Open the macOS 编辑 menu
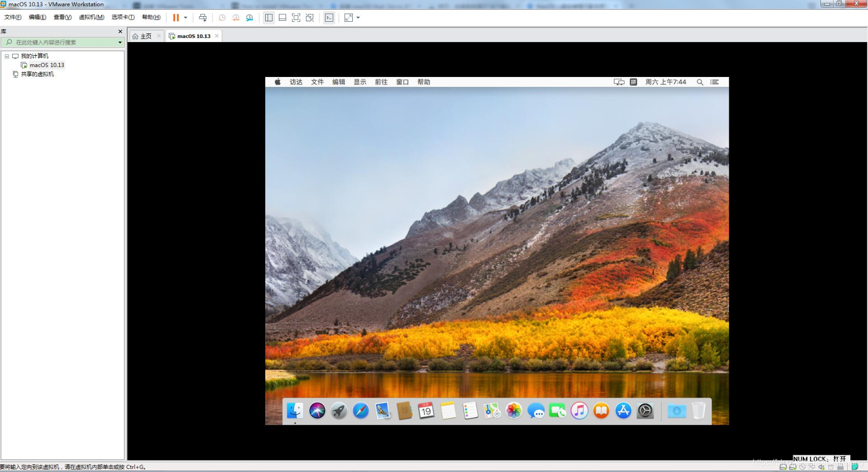 coord(339,82)
